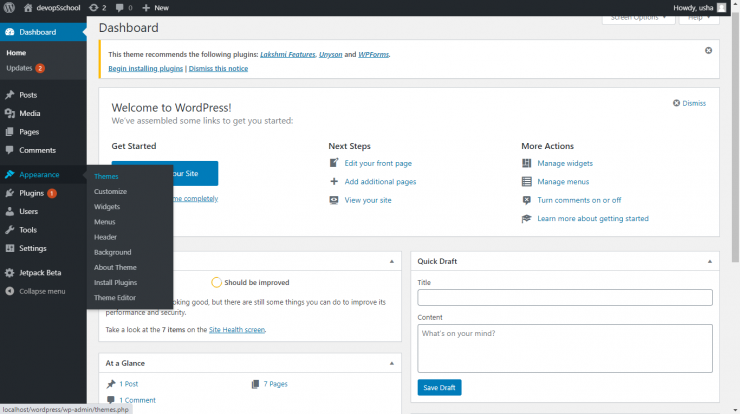The height and width of the screenshot is (414, 740).
Task: Click the Settings sliders icon in sidebar
Action: tap(9, 248)
